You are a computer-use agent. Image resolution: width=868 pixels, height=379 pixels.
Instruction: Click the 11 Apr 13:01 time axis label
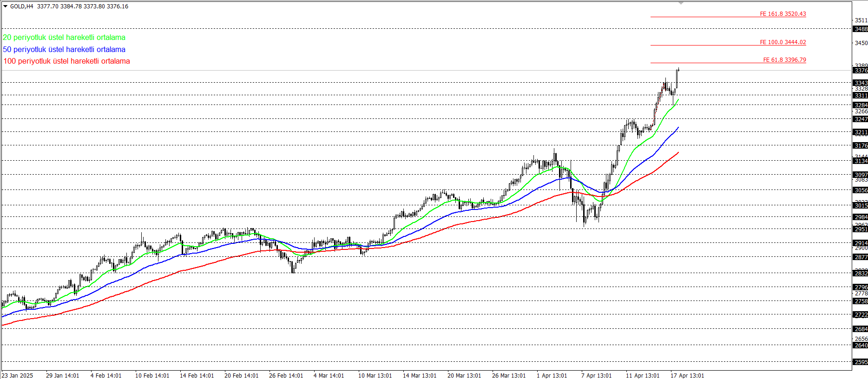coord(643,376)
